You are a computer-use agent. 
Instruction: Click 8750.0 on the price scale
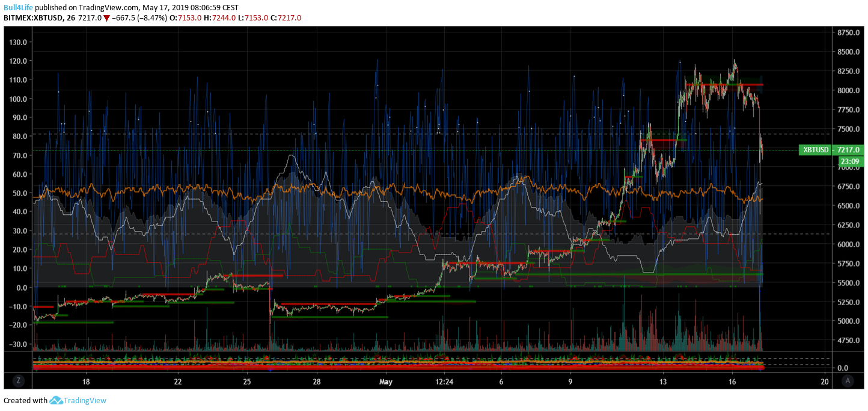coord(849,32)
